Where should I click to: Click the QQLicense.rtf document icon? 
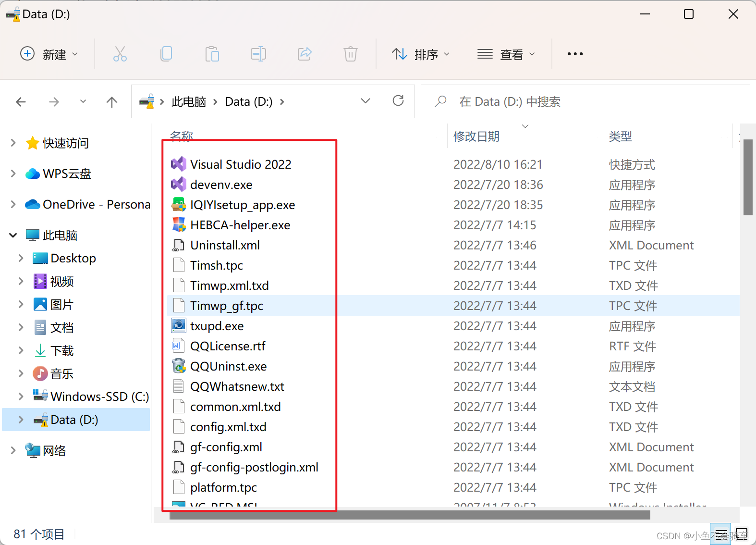(177, 346)
